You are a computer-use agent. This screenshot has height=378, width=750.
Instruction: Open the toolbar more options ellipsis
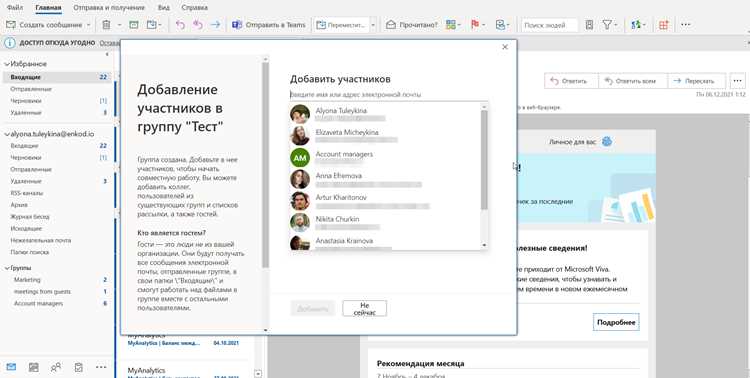point(685,25)
